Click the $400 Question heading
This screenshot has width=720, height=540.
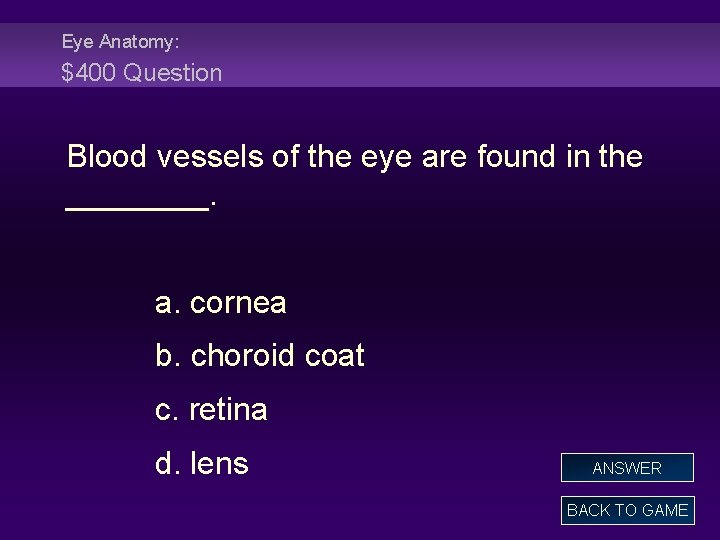tap(142, 73)
